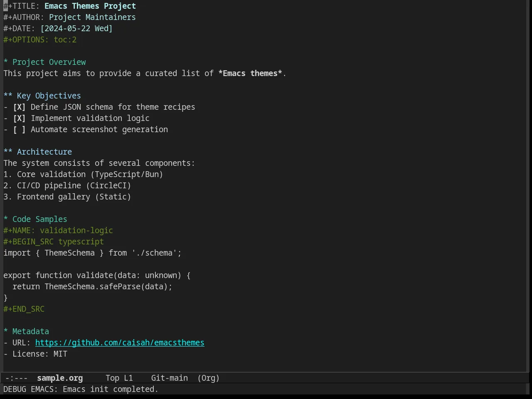Click sample.org buffer name in mode line
This screenshot has height=399, width=532.
60,378
